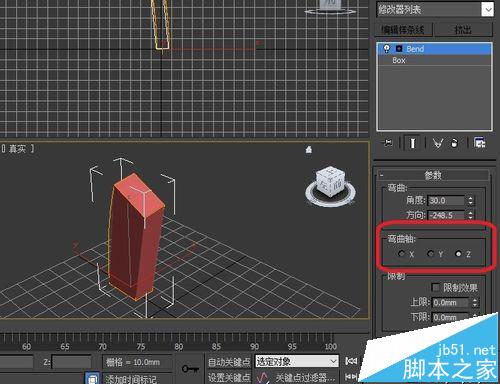Image resolution: width=500 pixels, height=384 pixels.
Task: Click the ViewCube in the perspective viewport
Action: pos(330,182)
